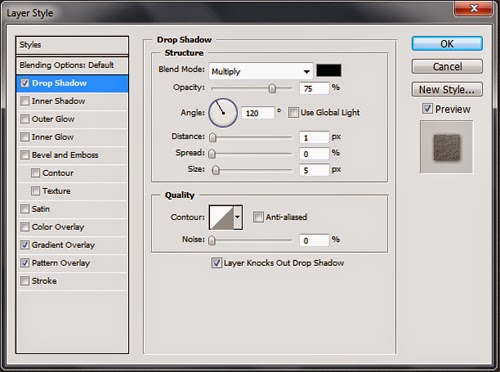The image size is (500, 372).
Task: Open Satin settings
Action: [41, 209]
